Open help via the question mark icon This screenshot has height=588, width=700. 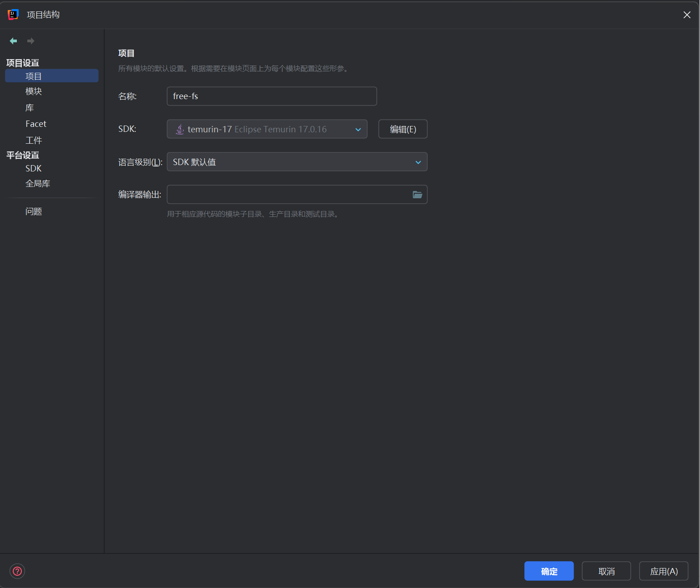(17, 571)
